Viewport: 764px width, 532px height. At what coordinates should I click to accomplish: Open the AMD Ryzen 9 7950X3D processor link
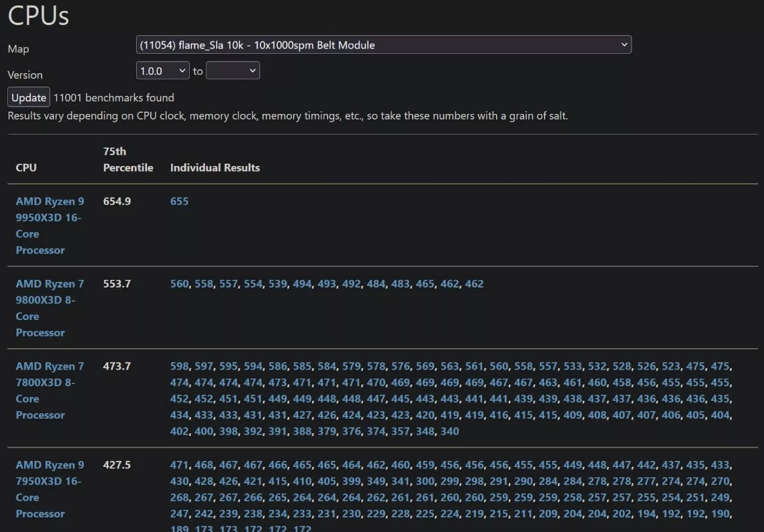49,489
